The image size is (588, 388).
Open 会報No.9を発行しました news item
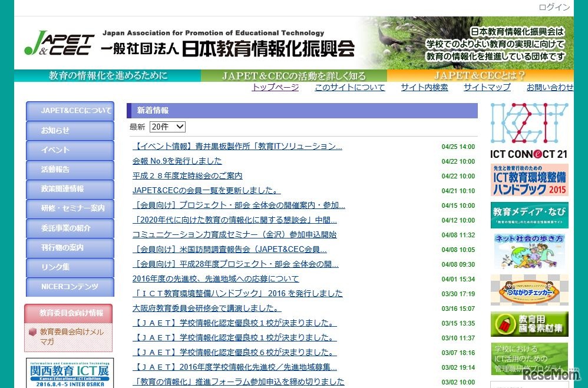pos(176,161)
